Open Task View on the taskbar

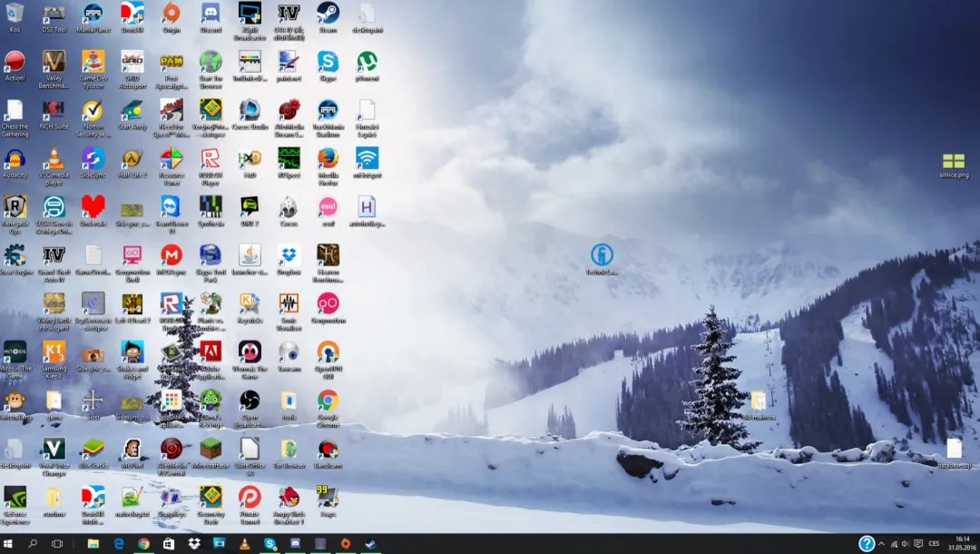[57, 544]
